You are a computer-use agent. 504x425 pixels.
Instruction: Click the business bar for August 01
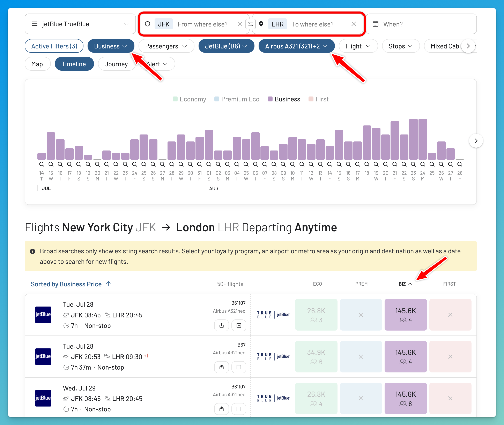(209, 145)
